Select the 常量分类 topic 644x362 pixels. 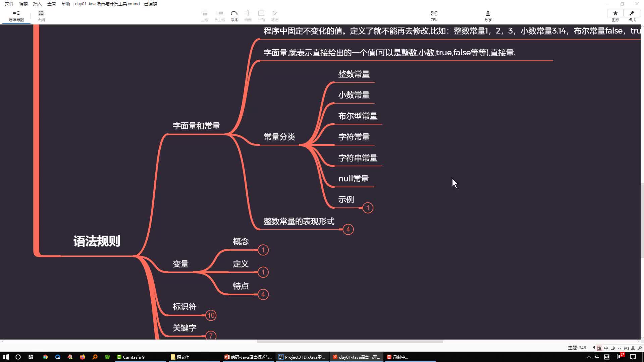pyautogui.click(x=280, y=137)
